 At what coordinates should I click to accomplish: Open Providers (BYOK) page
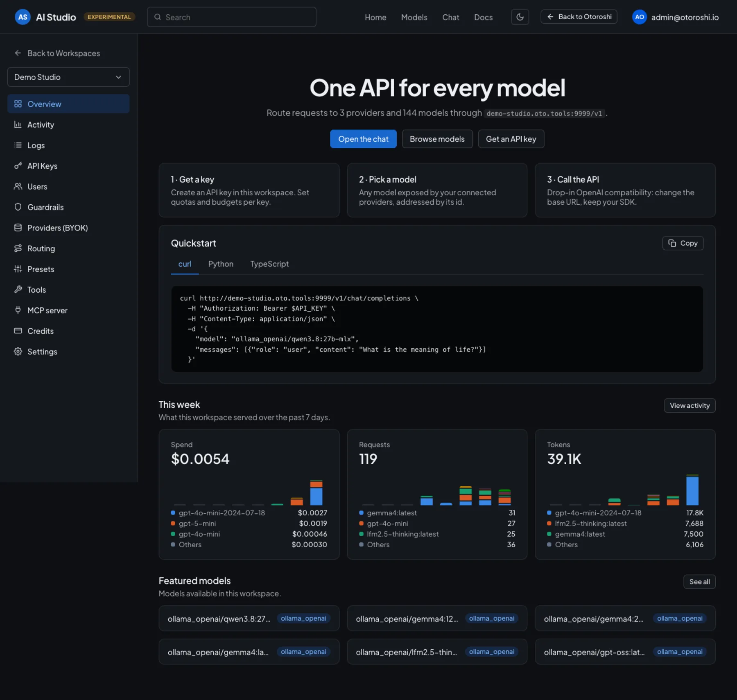click(68, 228)
